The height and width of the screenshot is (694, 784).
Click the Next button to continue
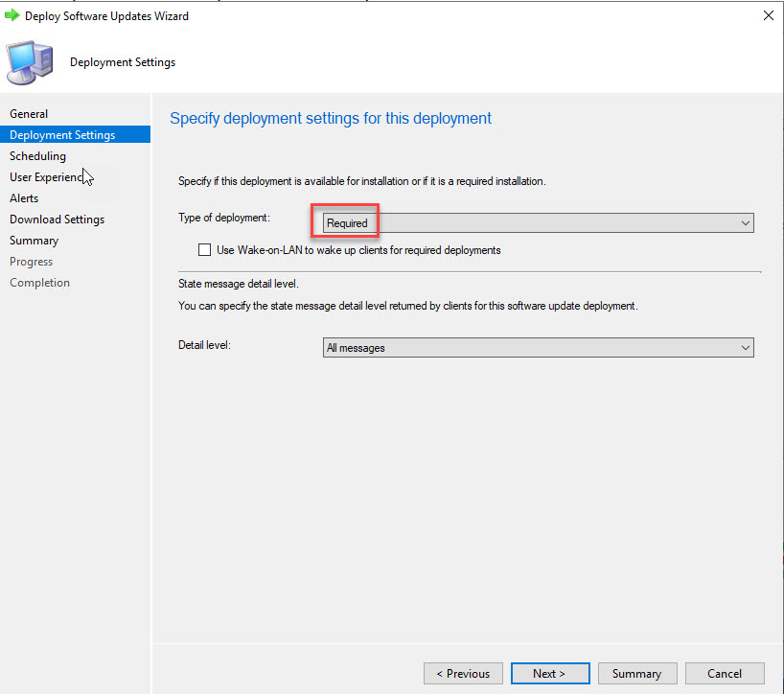click(548, 673)
